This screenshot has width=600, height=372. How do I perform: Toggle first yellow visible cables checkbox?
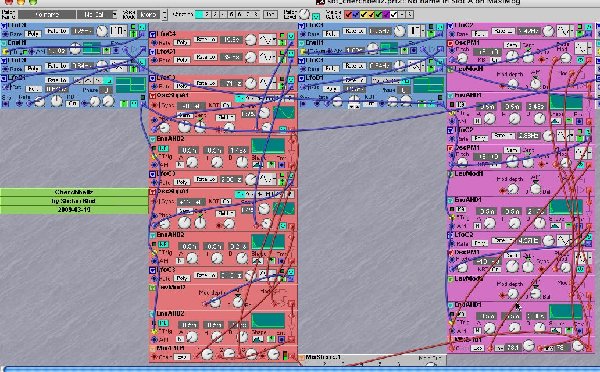[x=364, y=15]
